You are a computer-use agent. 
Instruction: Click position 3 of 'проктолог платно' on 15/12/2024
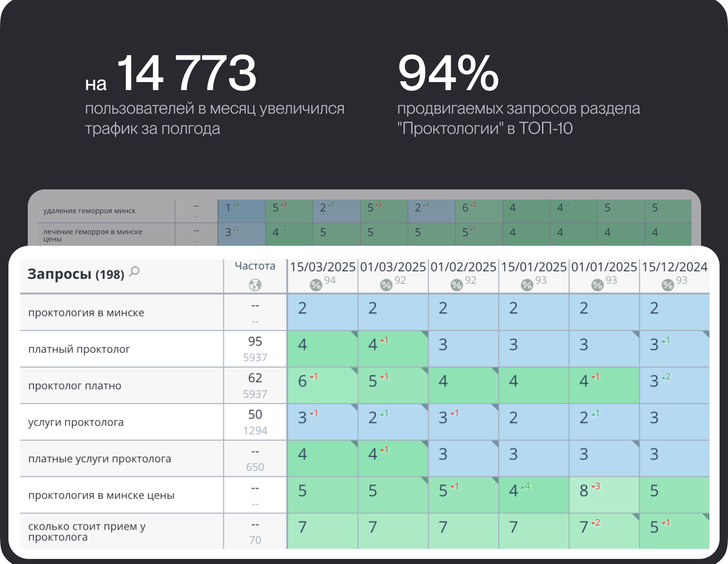675,386
